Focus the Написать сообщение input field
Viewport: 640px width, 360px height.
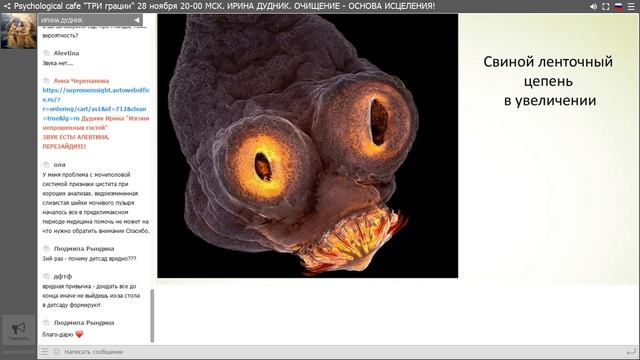[x=342, y=351]
